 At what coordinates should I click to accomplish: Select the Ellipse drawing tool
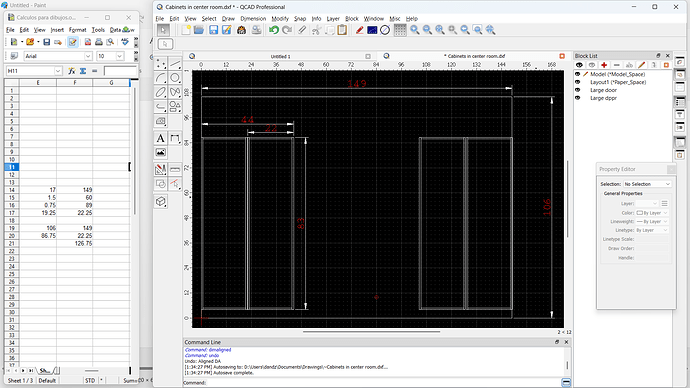161,92
